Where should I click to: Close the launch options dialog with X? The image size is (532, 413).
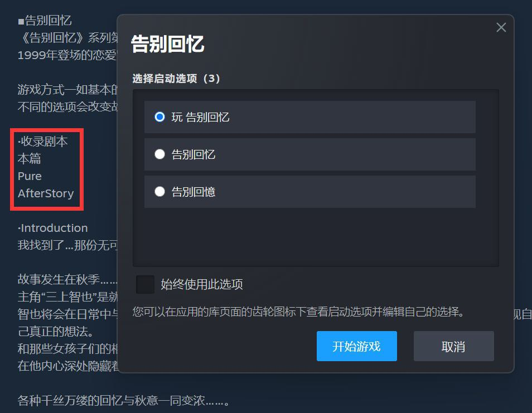pos(501,27)
